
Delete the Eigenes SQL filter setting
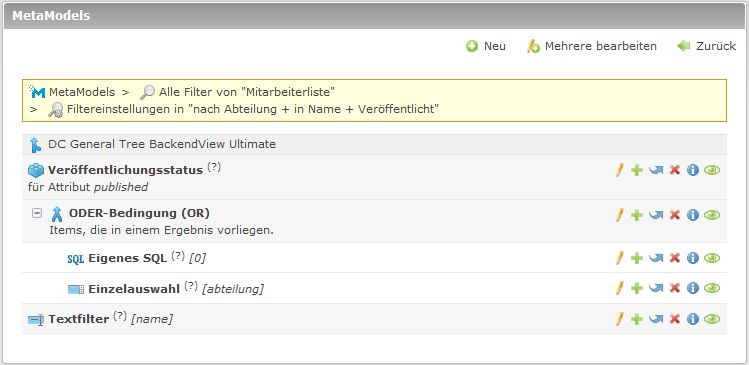(674, 258)
